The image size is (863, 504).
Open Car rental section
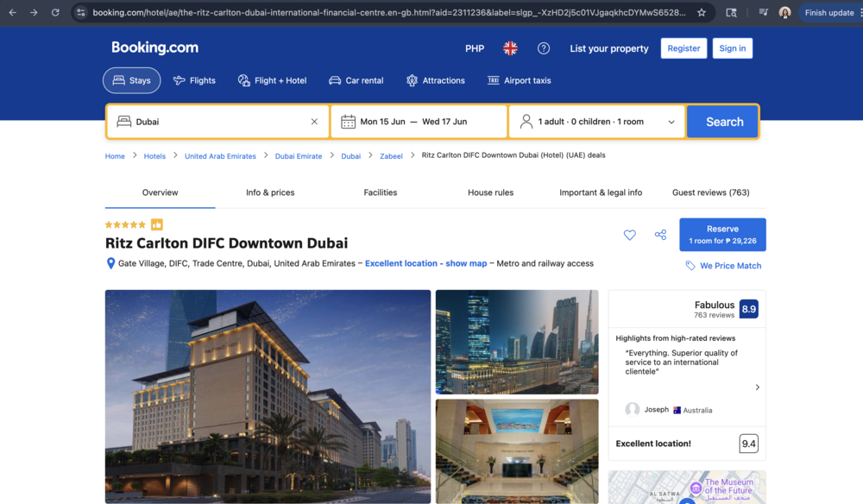click(x=356, y=80)
